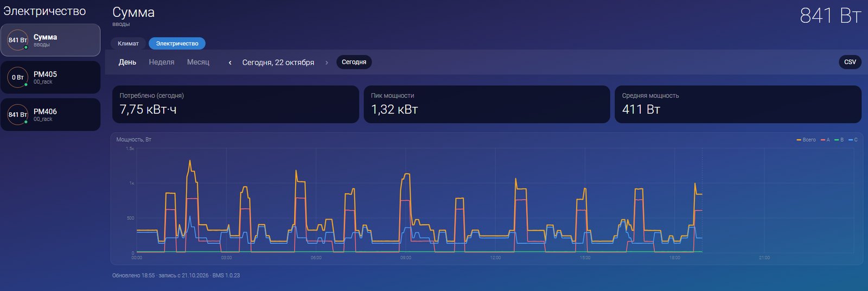
Task: Click the Сегодня, 22 октября date label
Action: [278, 62]
